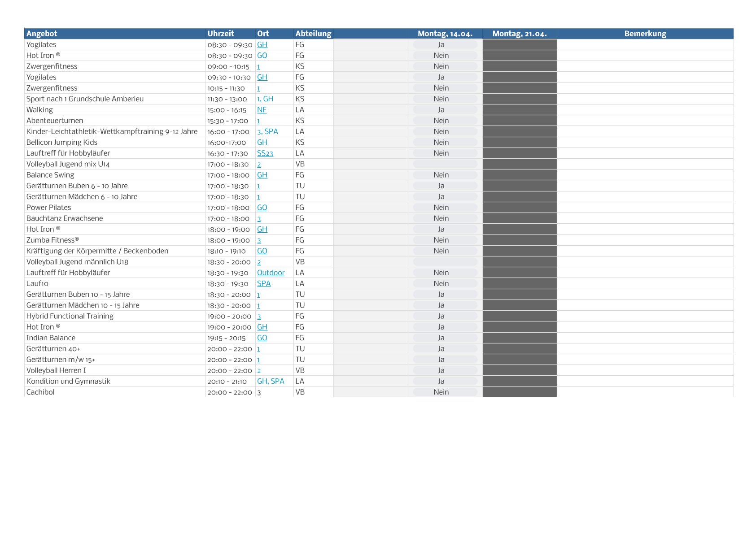Select 'Kinder-Leichtathletik-Wettkampftraining 9-12 Jahre' text

(x=112, y=131)
